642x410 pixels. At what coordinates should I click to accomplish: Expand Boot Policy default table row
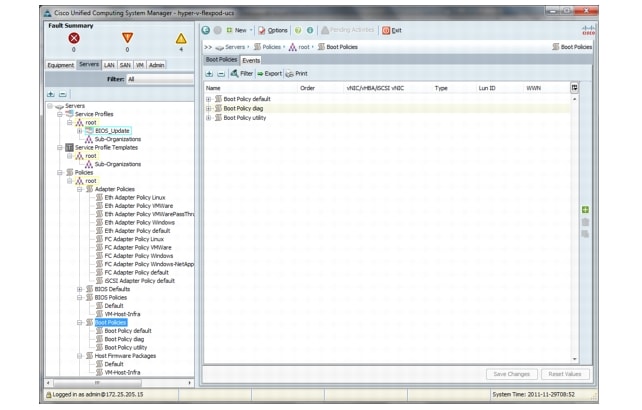[x=208, y=99]
